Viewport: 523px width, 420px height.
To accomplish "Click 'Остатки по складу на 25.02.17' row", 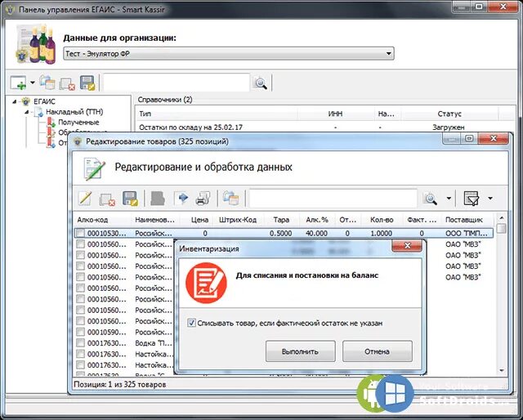I will point(325,127).
